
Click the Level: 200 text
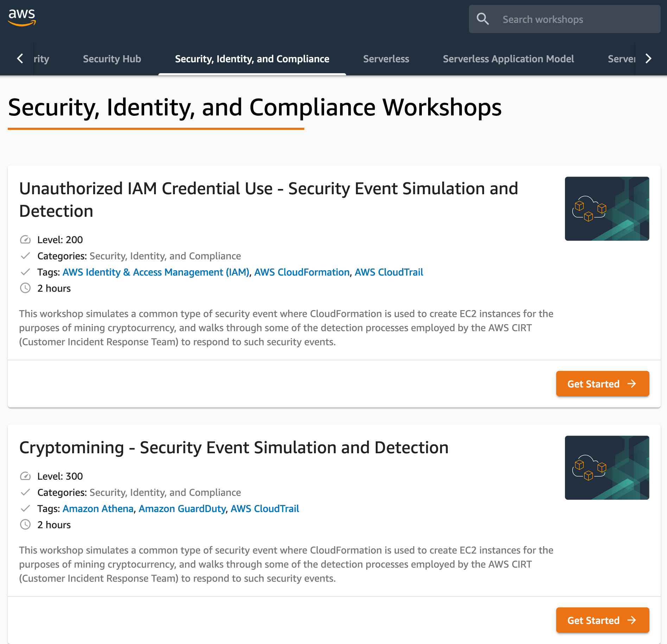coord(60,240)
